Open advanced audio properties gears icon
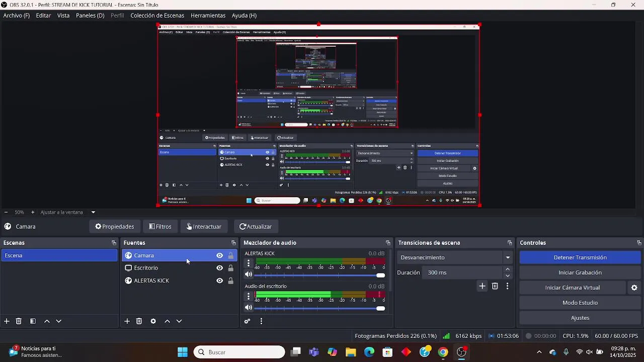The height and width of the screenshot is (362, 644). [x=247, y=321]
